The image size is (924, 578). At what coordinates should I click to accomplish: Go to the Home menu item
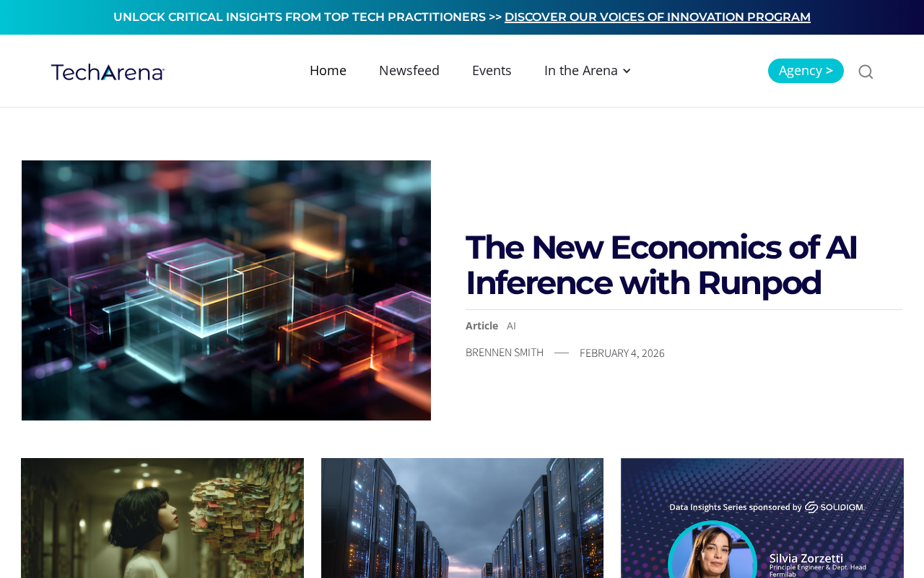[328, 71]
